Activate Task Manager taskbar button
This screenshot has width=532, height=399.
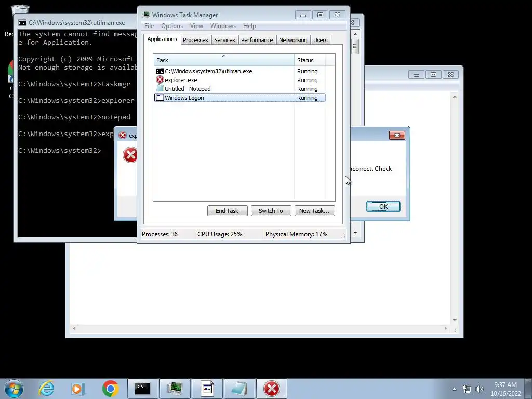tap(175, 389)
